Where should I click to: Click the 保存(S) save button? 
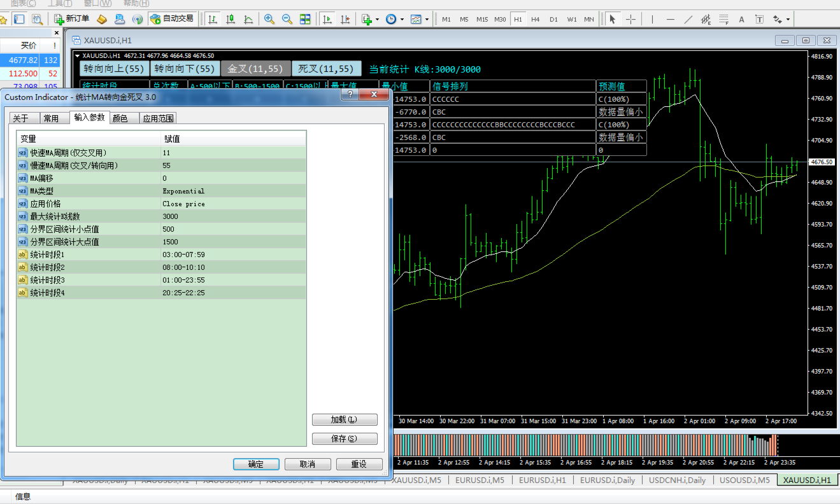pyautogui.click(x=345, y=439)
